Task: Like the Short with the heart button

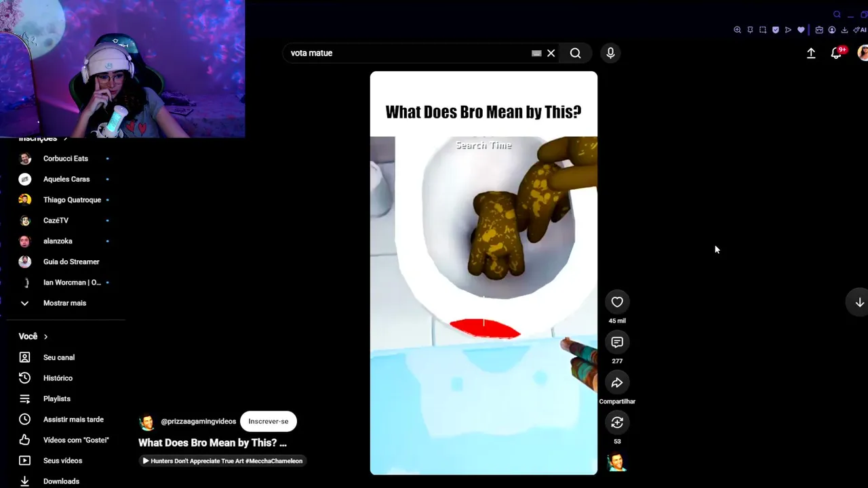Action: pyautogui.click(x=617, y=302)
